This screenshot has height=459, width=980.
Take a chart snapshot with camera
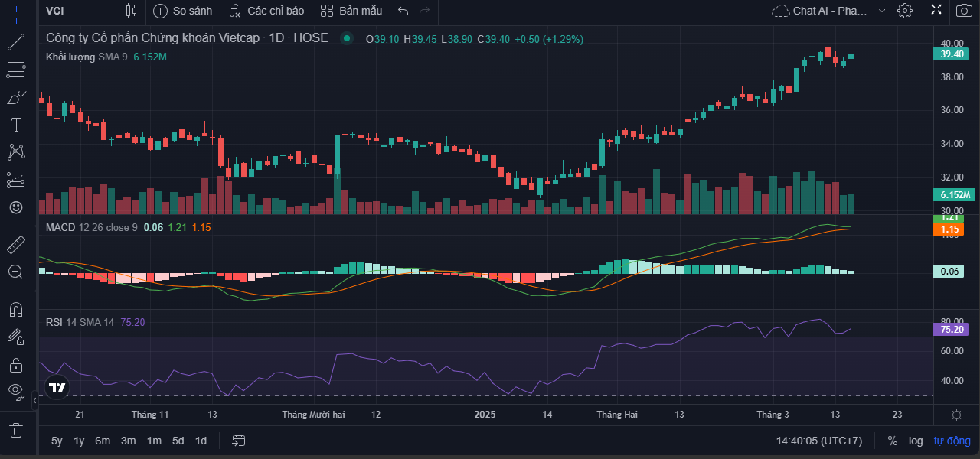(x=963, y=11)
